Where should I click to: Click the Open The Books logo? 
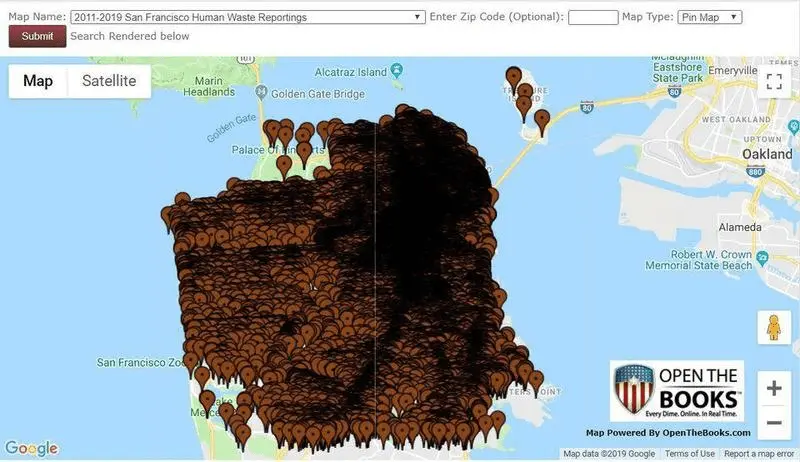(676, 391)
